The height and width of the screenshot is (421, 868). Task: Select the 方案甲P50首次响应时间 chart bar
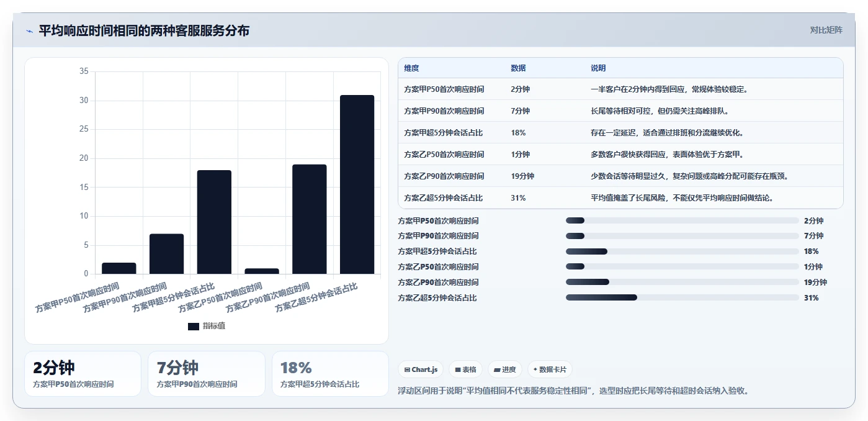click(119, 268)
